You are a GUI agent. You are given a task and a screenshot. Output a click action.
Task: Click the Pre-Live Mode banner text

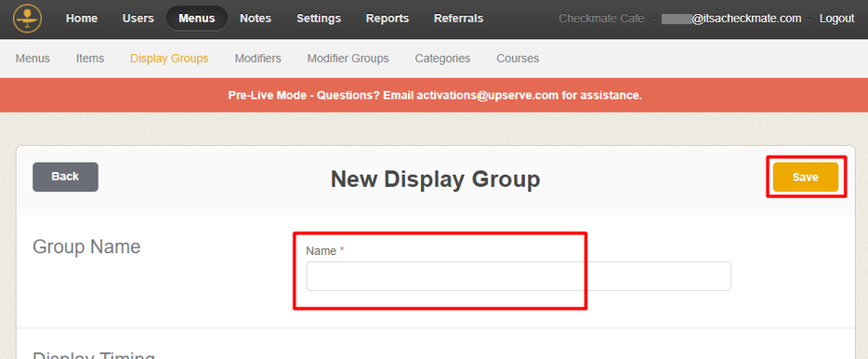(x=435, y=95)
